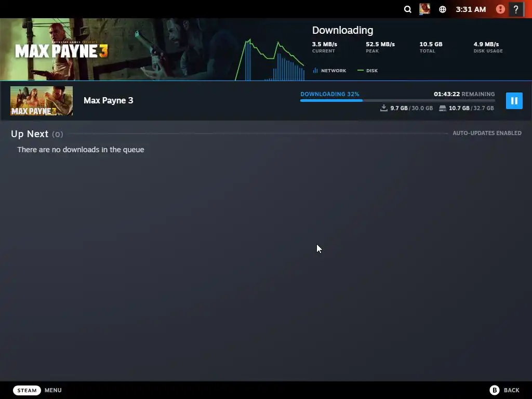Click the download icon beside 9.7 GB

click(384, 108)
